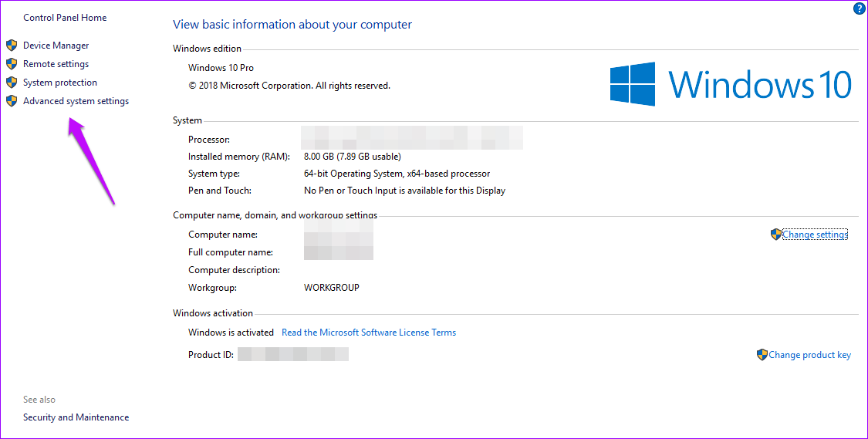Read the Microsoft Software License Terms

pos(369,333)
